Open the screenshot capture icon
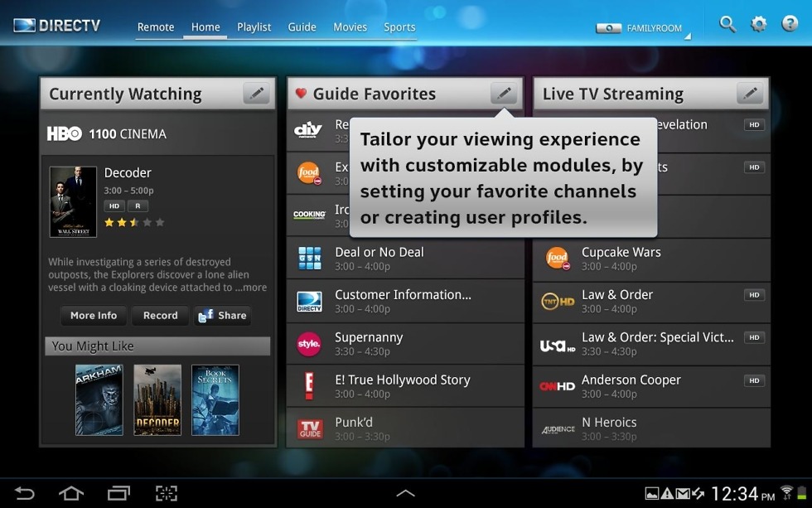Viewport: 812px width, 508px height. click(167, 493)
